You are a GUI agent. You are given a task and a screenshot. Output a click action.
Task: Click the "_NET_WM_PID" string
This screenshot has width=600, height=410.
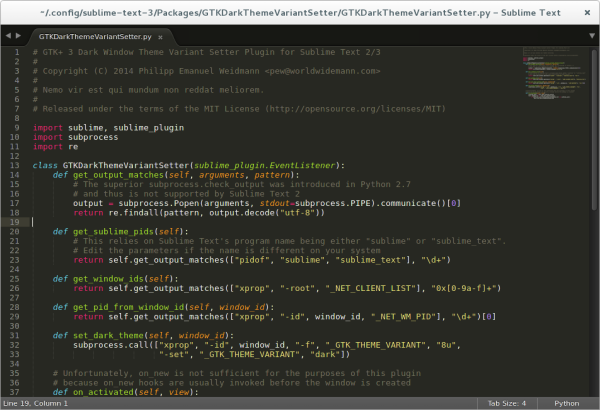click(406, 317)
